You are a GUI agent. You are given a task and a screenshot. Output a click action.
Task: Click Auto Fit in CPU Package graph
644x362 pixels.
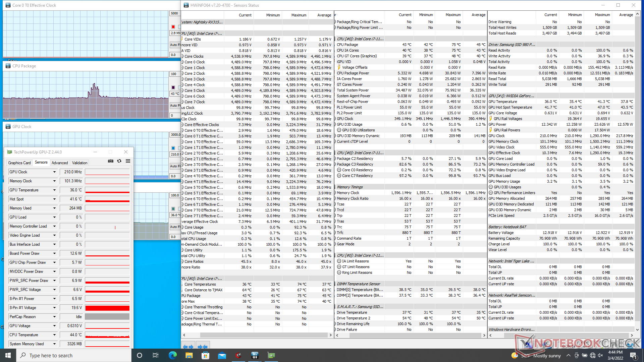175,105
